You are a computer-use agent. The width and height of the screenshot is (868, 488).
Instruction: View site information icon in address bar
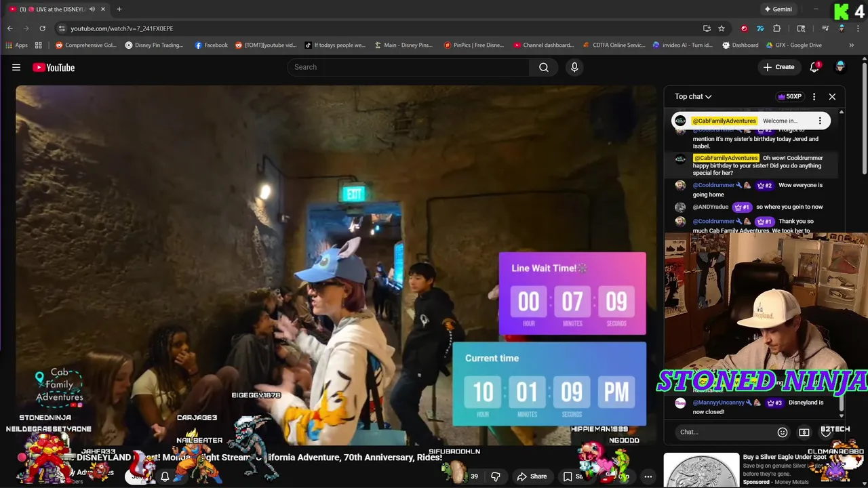[x=62, y=28]
